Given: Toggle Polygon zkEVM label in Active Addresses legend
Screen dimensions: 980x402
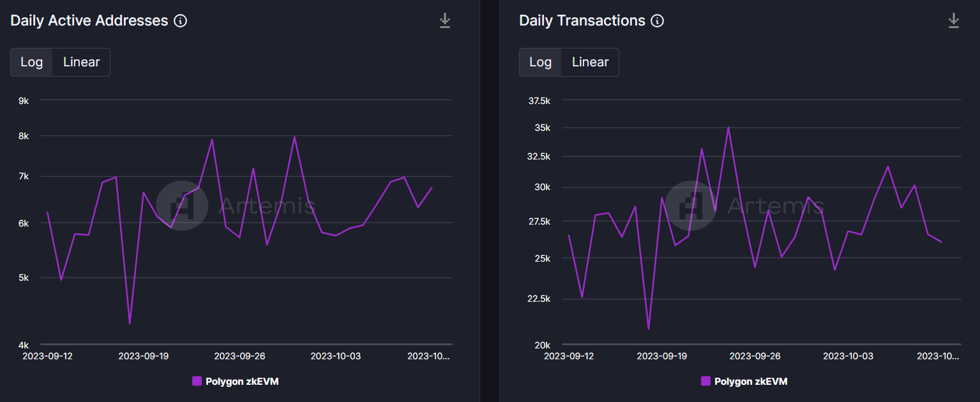Looking at the screenshot, I should tap(242, 382).
